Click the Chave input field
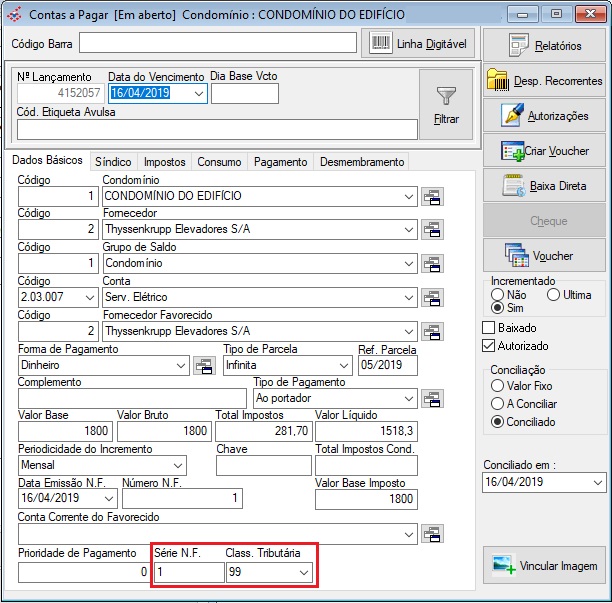Image resolution: width=612 pixels, height=603 pixels. coord(264,465)
